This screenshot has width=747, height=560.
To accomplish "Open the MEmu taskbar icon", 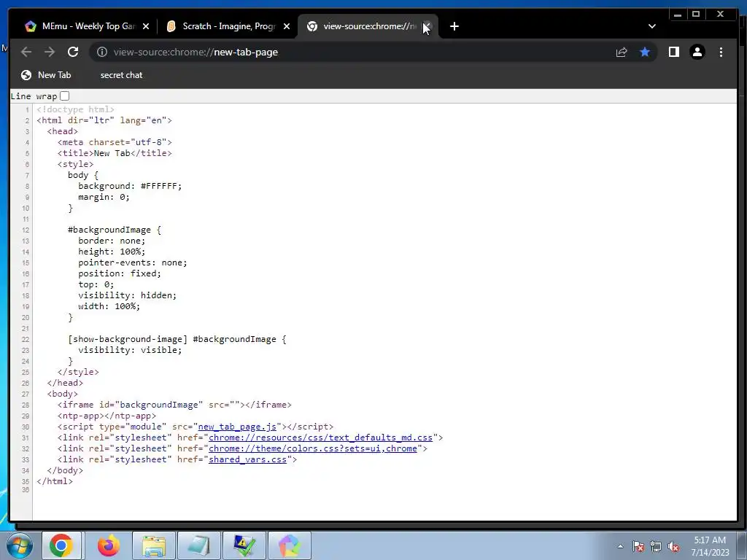I will 290,545.
